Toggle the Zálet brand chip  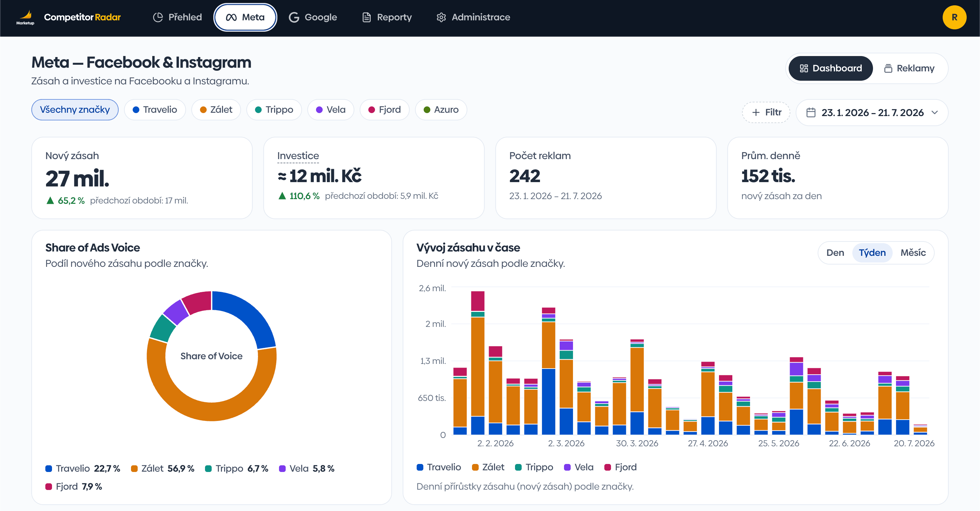coord(216,110)
